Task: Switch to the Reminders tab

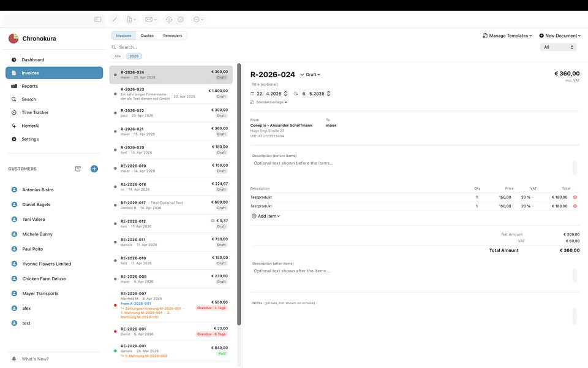Action: tap(173, 36)
